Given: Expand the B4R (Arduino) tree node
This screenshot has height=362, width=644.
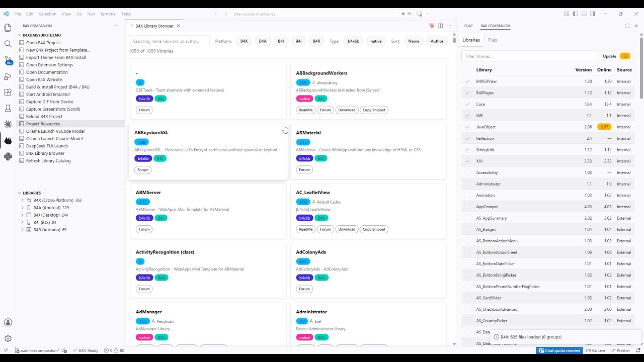Looking at the screenshot, I should [22, 230].
